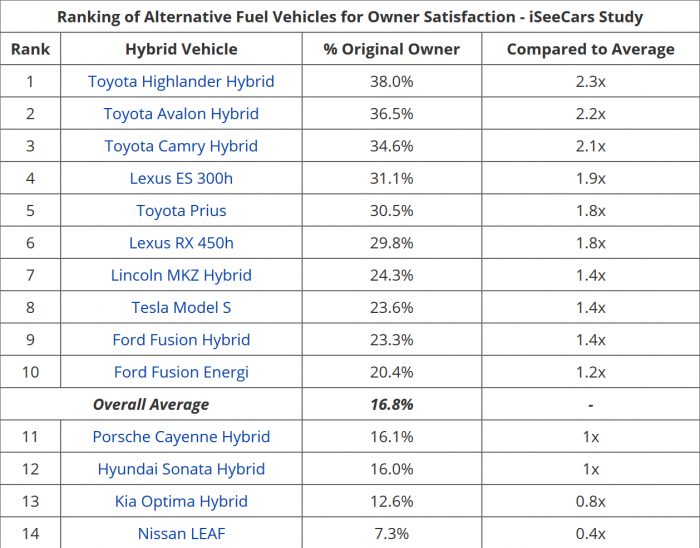700x548 pixels.
Task: Click the Hybrid Vehicle column header
Action: point(181,49)
